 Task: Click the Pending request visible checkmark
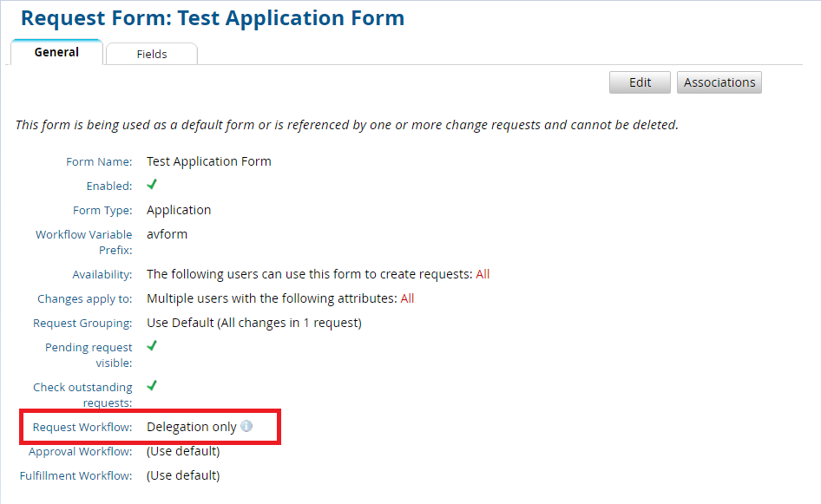[x=152, y=346]
